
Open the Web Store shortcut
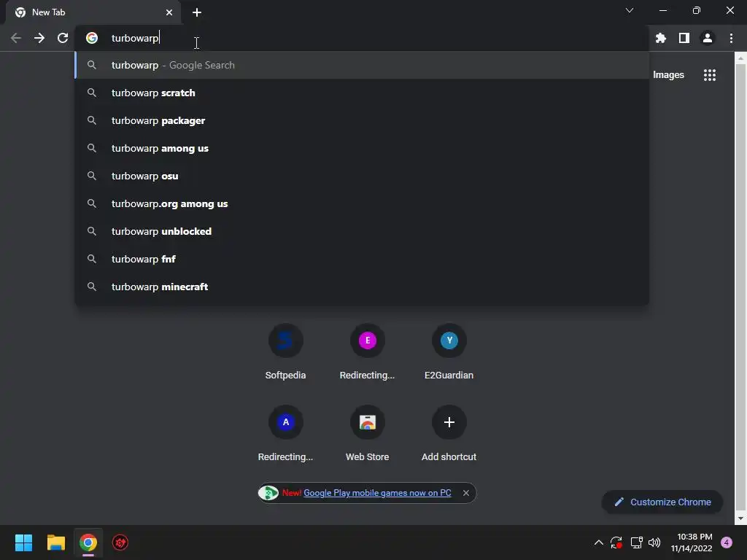pyautogui.click(x=368, y=433)
